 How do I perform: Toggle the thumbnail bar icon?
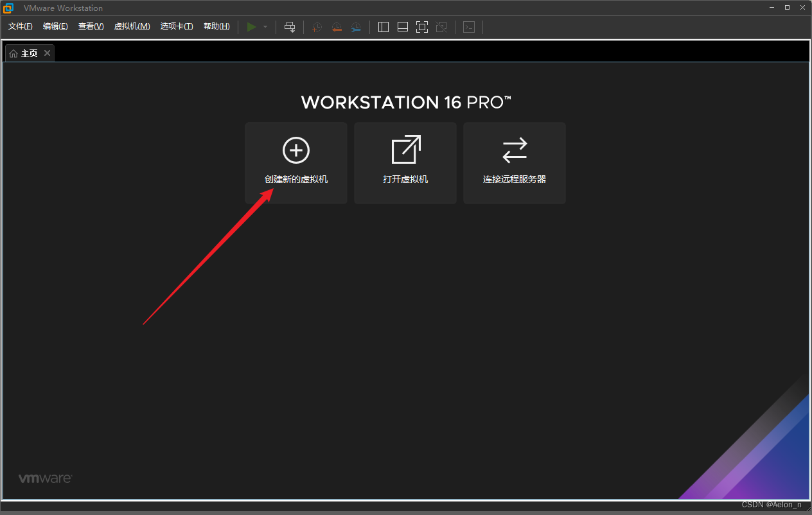[403, 27]
